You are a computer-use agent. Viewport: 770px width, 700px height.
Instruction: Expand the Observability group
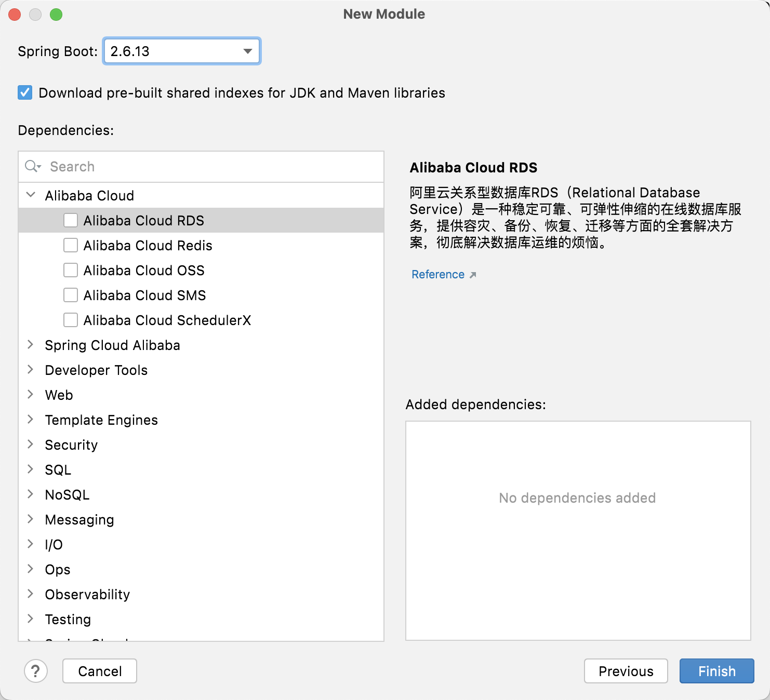pyautogui.click(x=31, y=594)
